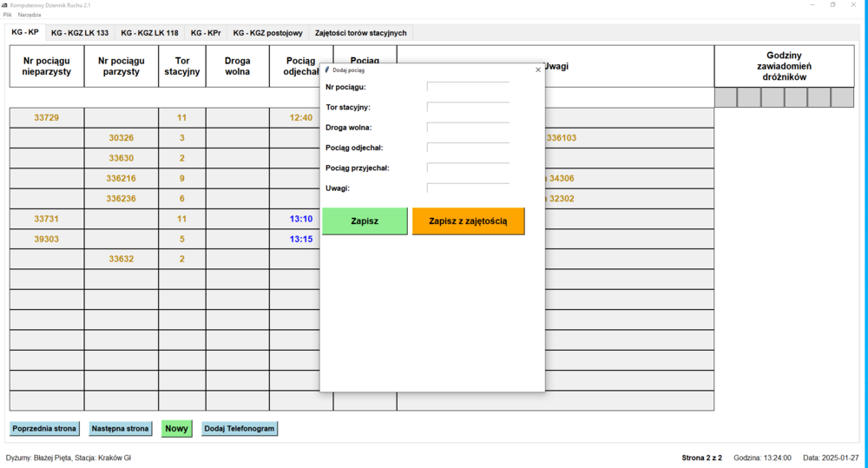Click the Następna strona button

pos(120,429)
